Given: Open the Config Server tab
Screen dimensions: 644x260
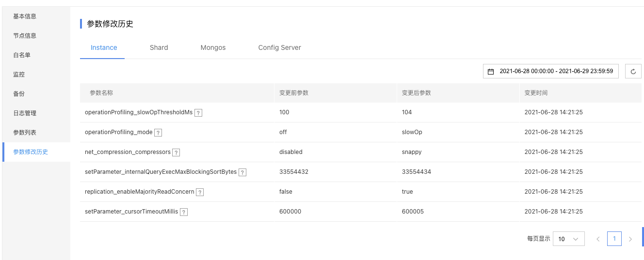Looking at the screenshot, I should 280,47.
